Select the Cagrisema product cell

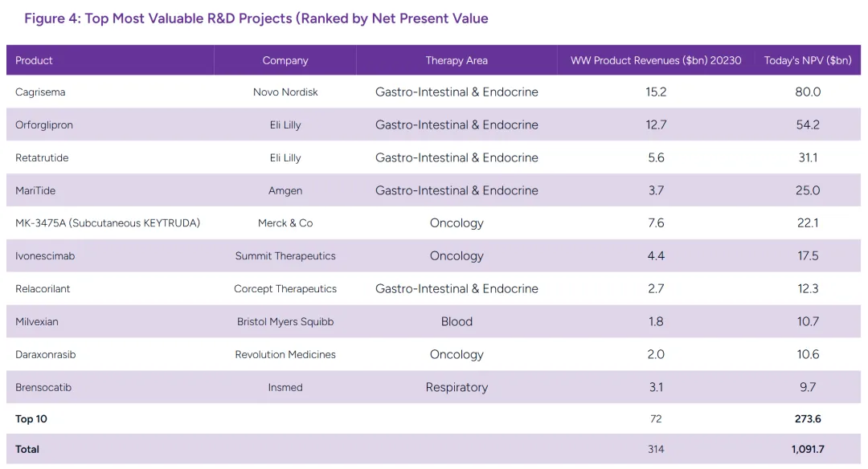pos(40,92)
